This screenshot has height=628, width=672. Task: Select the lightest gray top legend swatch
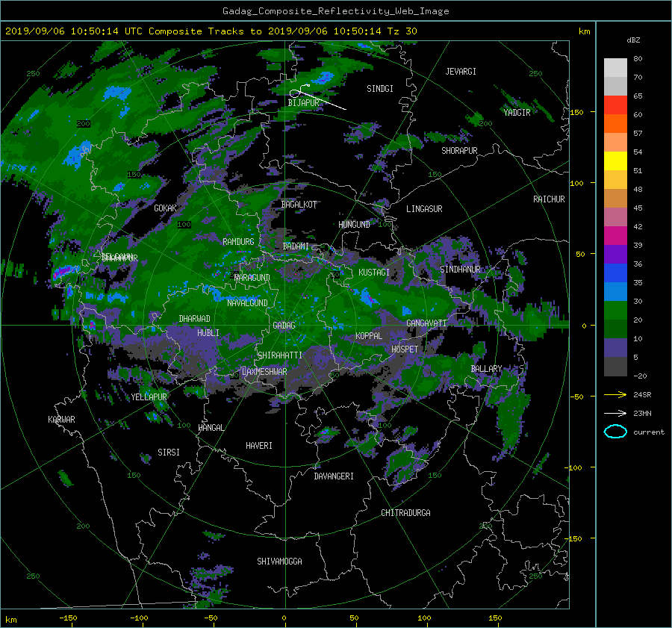pyautogui.click(x=615, y=67)
